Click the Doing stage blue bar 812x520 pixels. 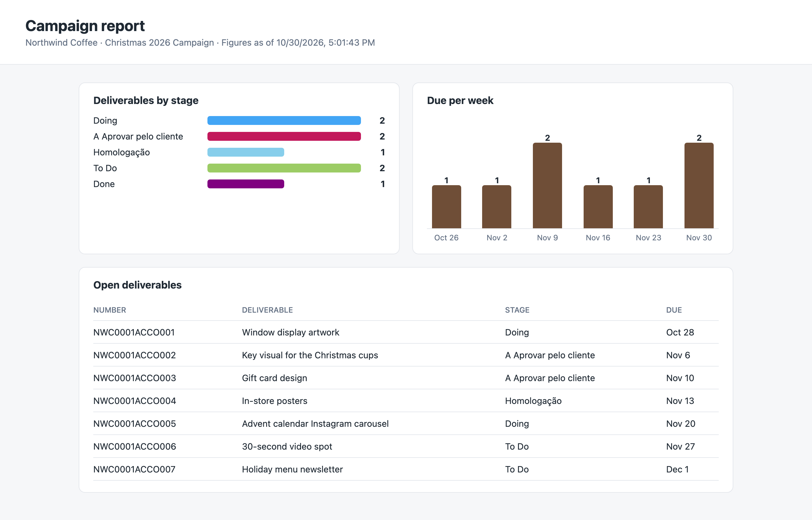pos(284,120)
